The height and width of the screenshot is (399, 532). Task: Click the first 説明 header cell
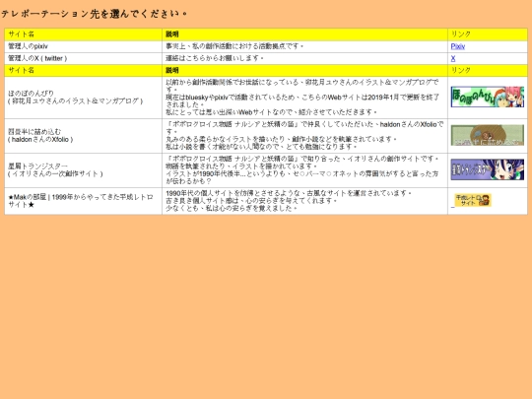(304, 34)
